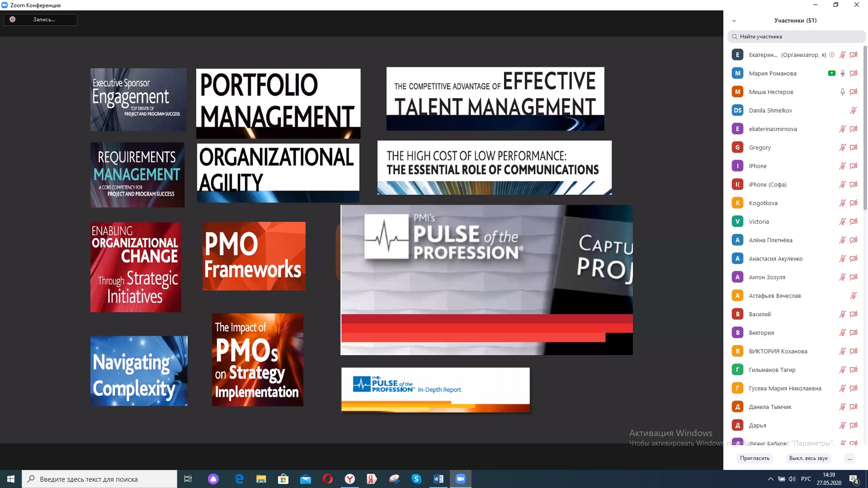The width and height of the screenshot is (868, 488).
Task: Click volume icon in system tray
Action: pos(792,479)
